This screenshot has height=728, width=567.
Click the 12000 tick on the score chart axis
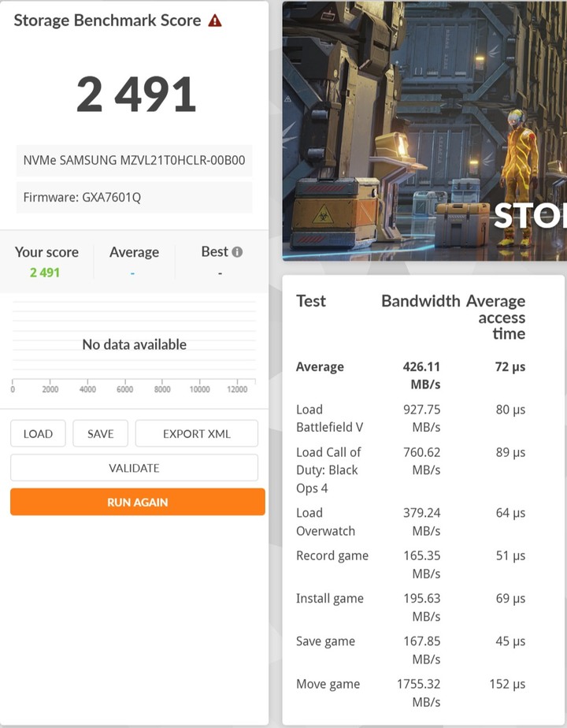point(237,389)
